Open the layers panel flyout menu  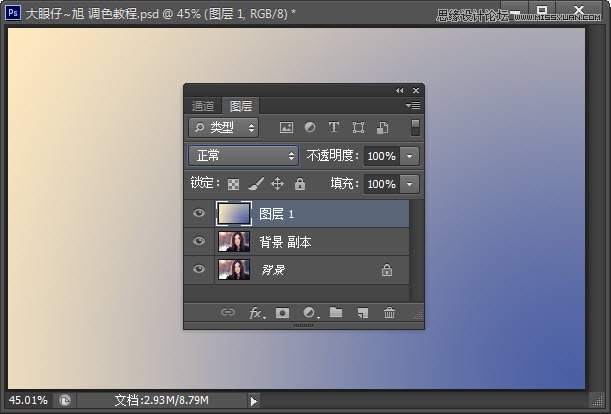(413, 105)
